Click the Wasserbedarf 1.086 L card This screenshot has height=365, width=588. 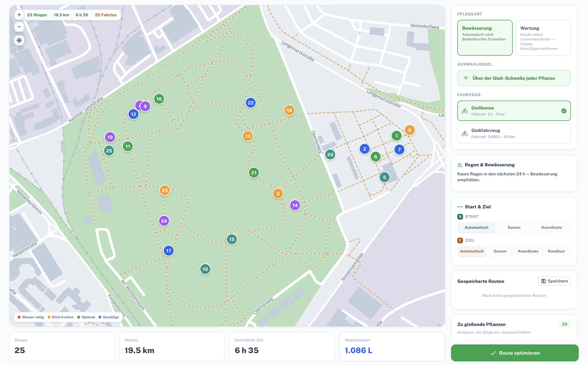(x=392, y=347)
